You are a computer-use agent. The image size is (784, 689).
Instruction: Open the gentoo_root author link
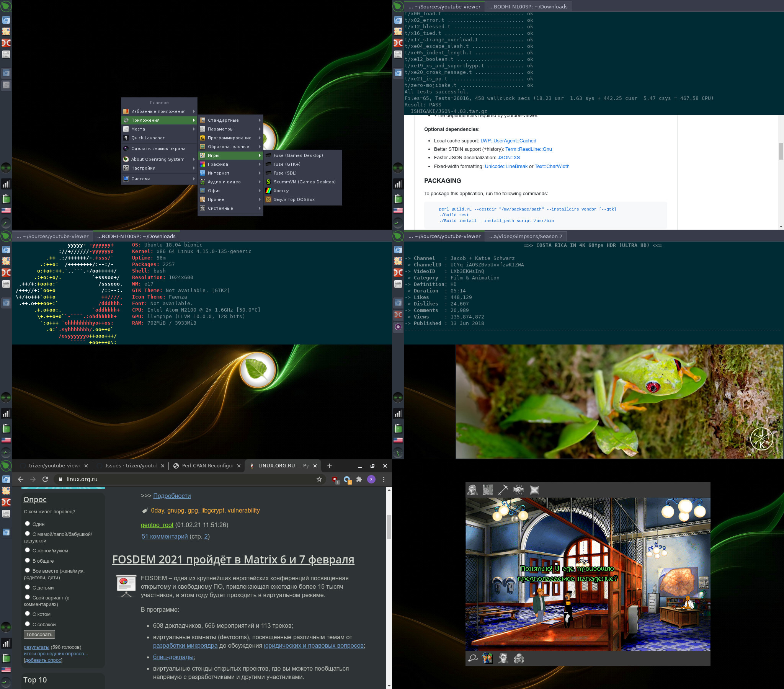[157, 525]
